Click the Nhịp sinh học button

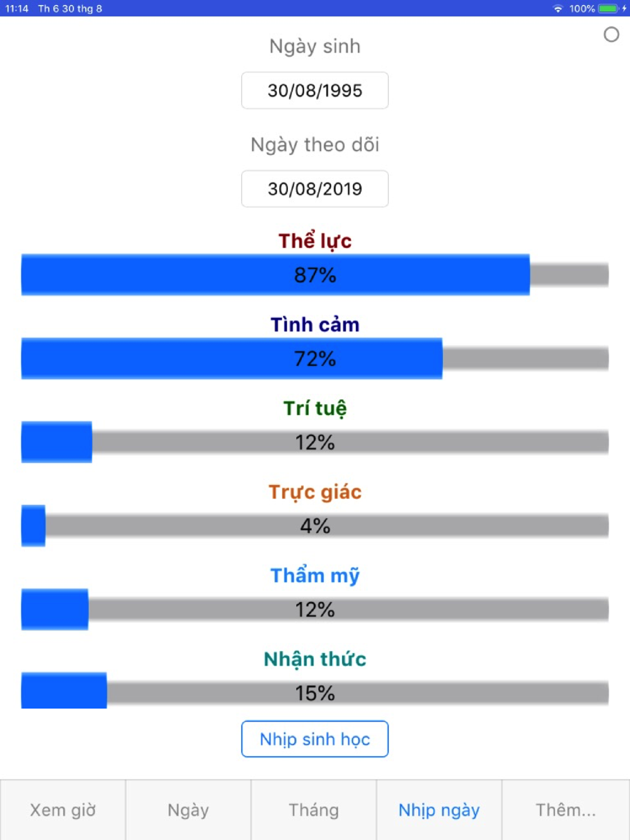click(315, 739)
